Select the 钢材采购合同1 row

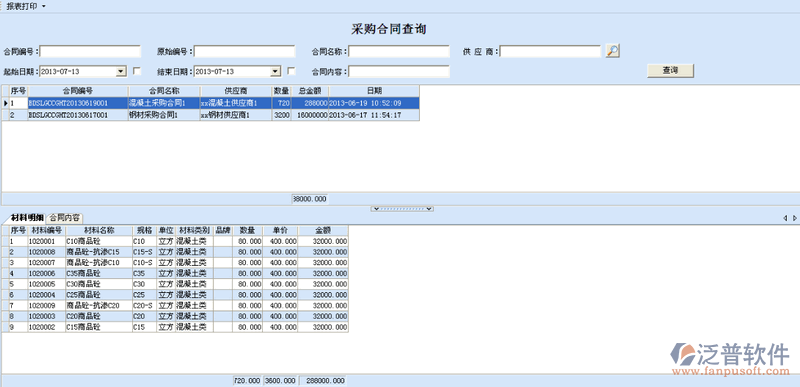[210, 115]
